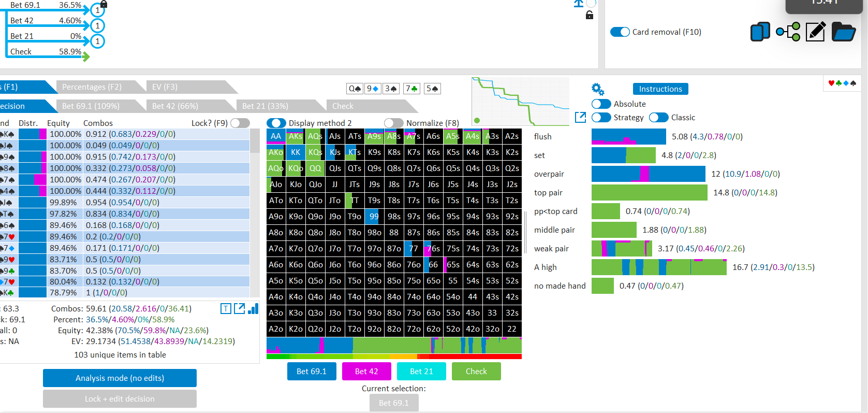Open the game tree builder icon

pos(788,32)
